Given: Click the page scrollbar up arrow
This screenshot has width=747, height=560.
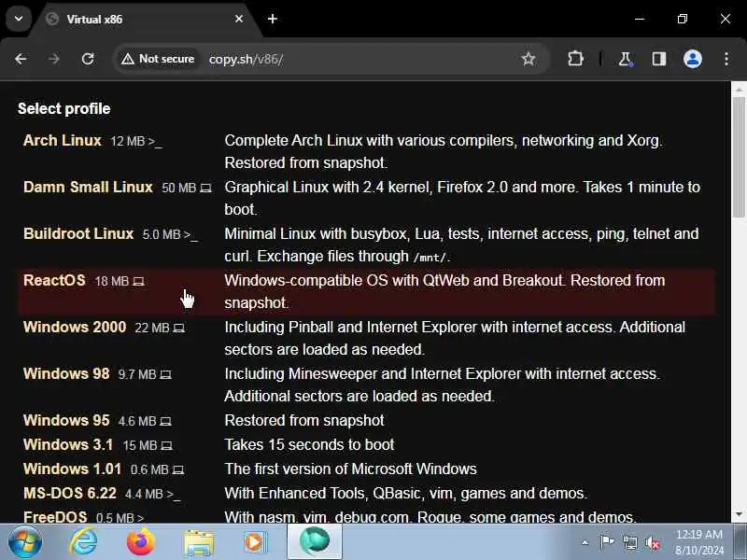Looking at the screenshot, I should (739, 89).
